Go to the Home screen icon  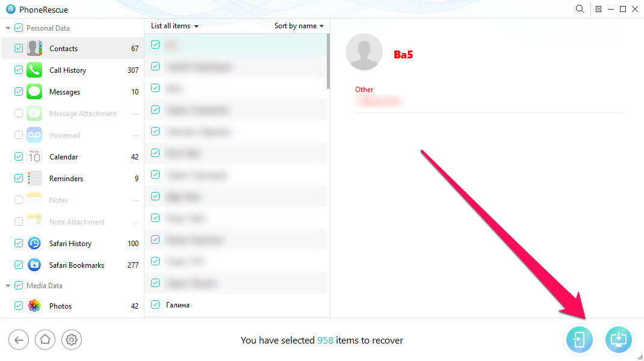pyautogui.click(x=45, y=340)
